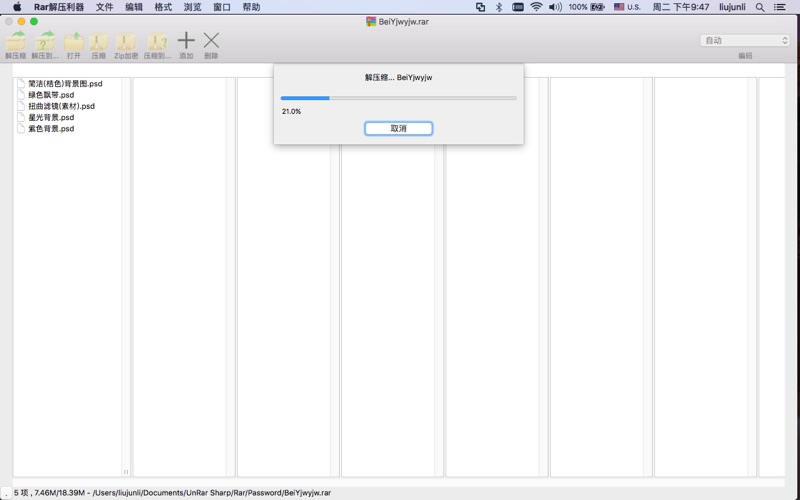Select file 扭曲滤镜(素材).psd

61,106
